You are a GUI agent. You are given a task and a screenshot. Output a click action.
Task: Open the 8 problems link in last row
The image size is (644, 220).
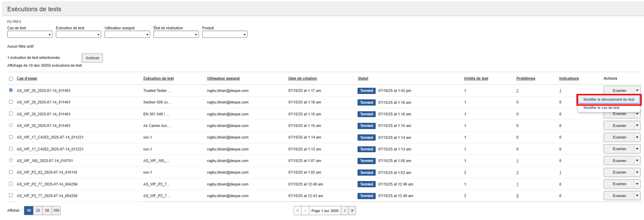click(x=517, y=196)
